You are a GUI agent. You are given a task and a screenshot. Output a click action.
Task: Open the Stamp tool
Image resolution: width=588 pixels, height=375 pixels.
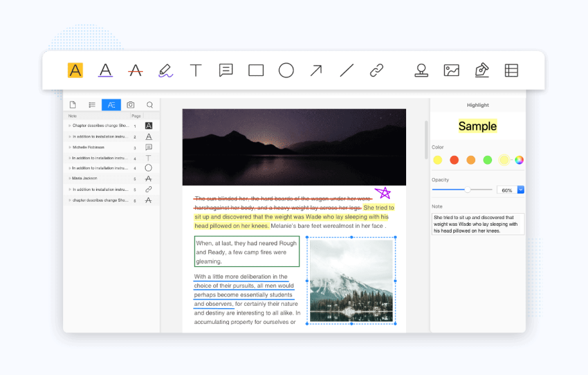422,70
